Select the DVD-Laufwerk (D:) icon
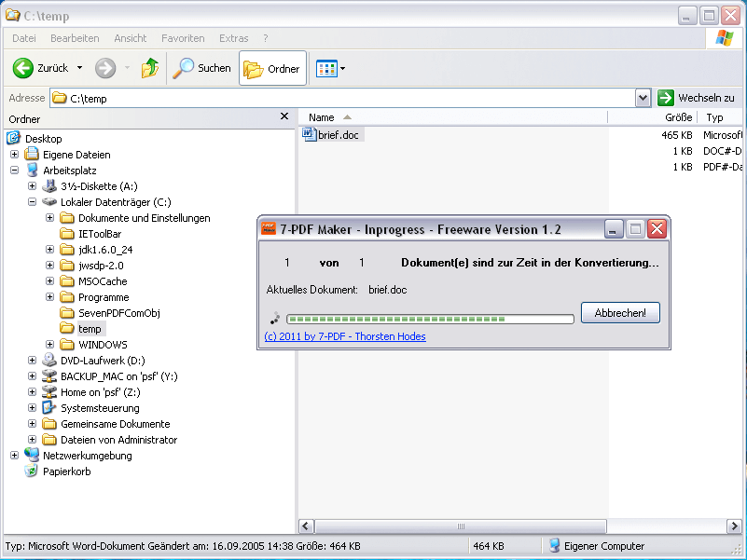This screenshot has width=747, height=560. click(49, 360)
